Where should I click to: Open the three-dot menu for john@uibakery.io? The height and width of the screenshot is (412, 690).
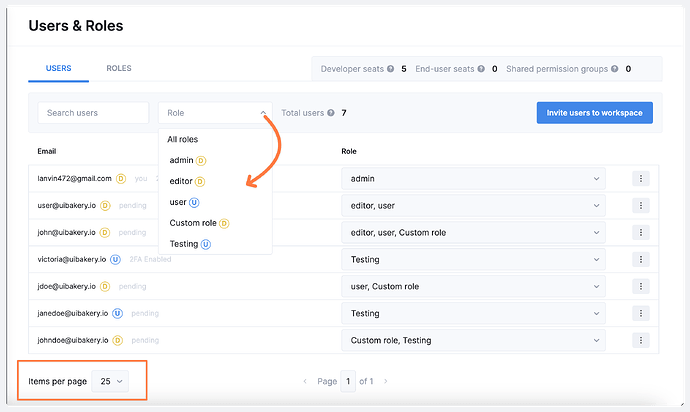641,232
